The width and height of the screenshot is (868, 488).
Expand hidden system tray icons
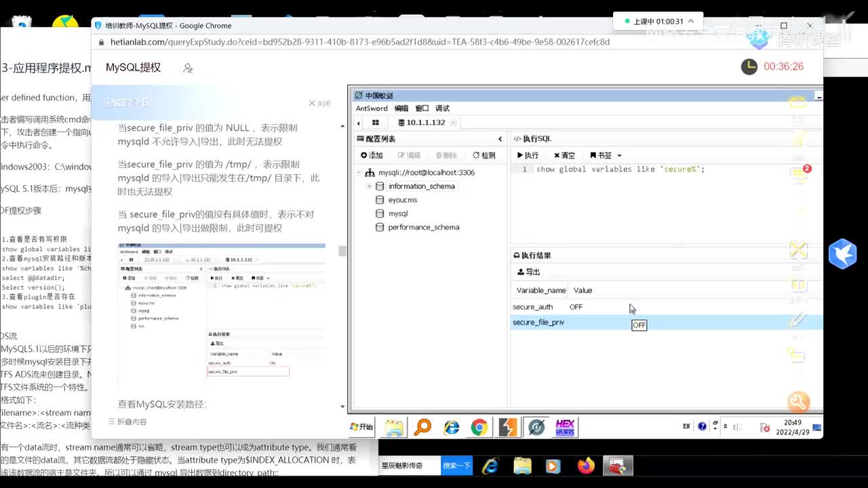point(726,427)
